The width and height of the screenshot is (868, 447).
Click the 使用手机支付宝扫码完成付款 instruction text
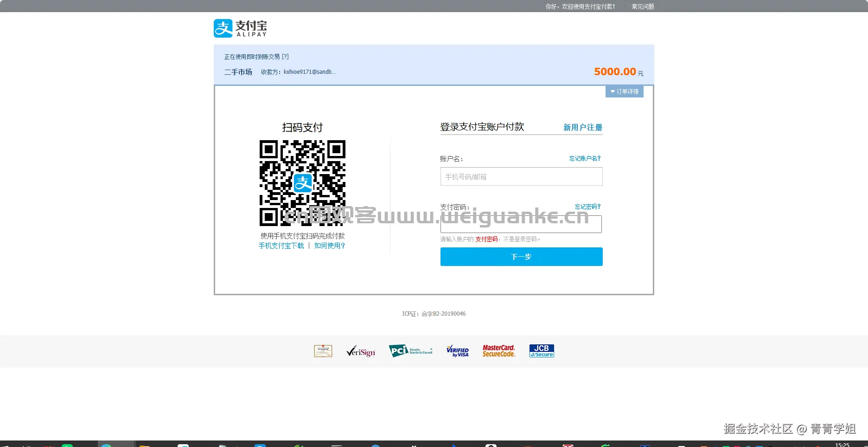tap(302, 236)
